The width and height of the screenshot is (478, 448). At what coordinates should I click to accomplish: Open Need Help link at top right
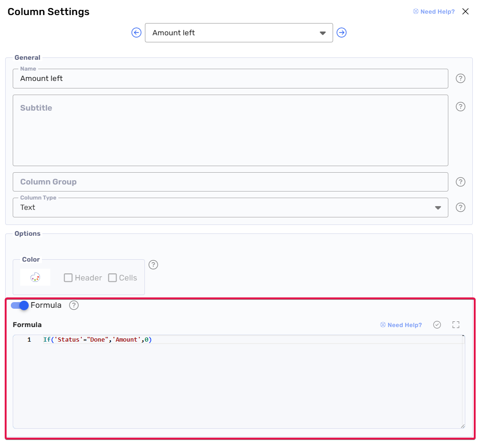tap(434, 12)
